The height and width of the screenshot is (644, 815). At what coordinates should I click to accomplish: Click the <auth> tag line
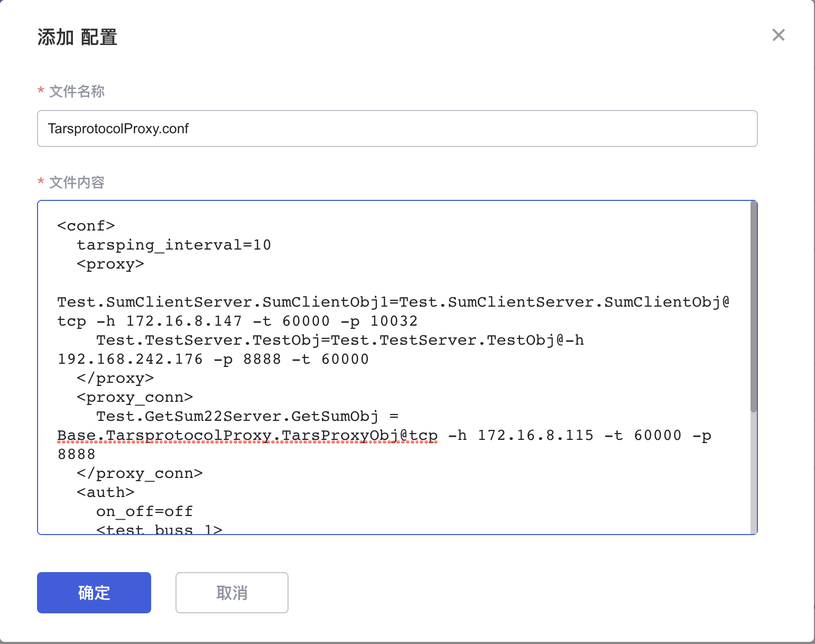[105, 492]
